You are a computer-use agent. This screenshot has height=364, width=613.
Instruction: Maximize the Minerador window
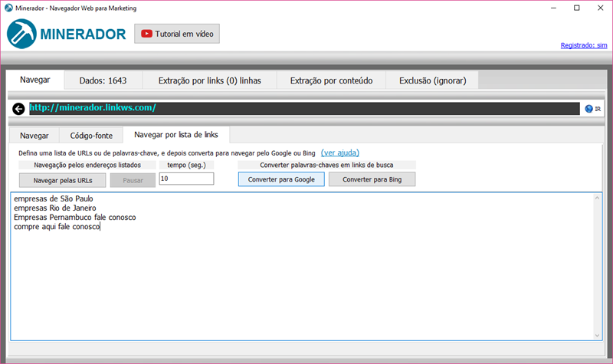pos(577,8)
